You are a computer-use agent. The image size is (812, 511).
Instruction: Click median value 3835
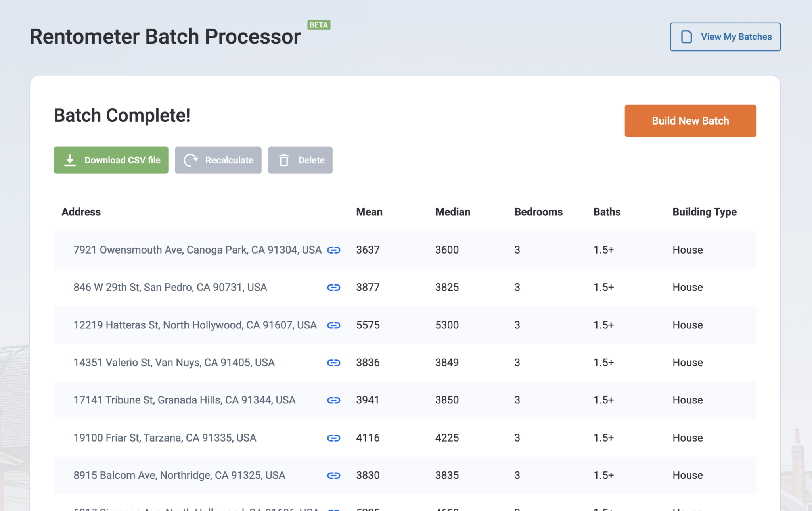447,475
